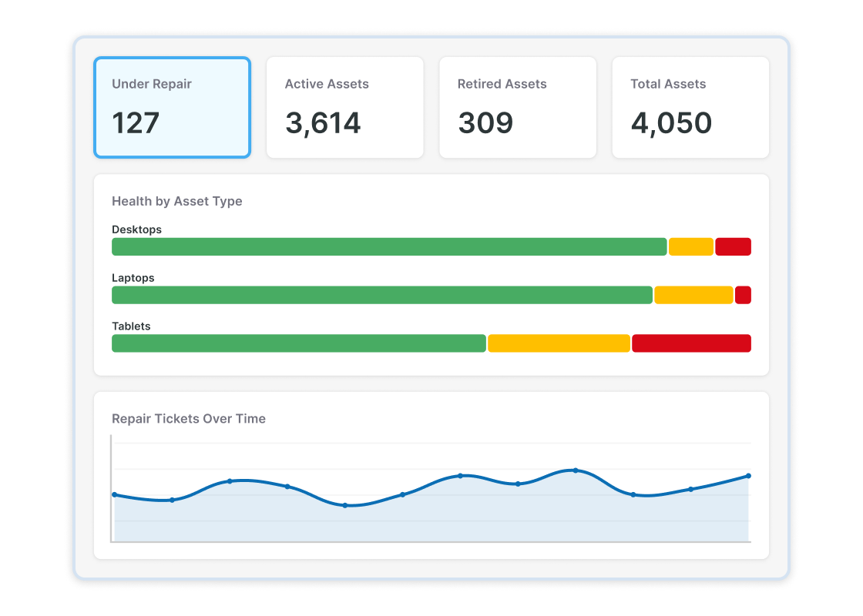
Task: Click the green segment of Tablets bar
Action: 299,343
